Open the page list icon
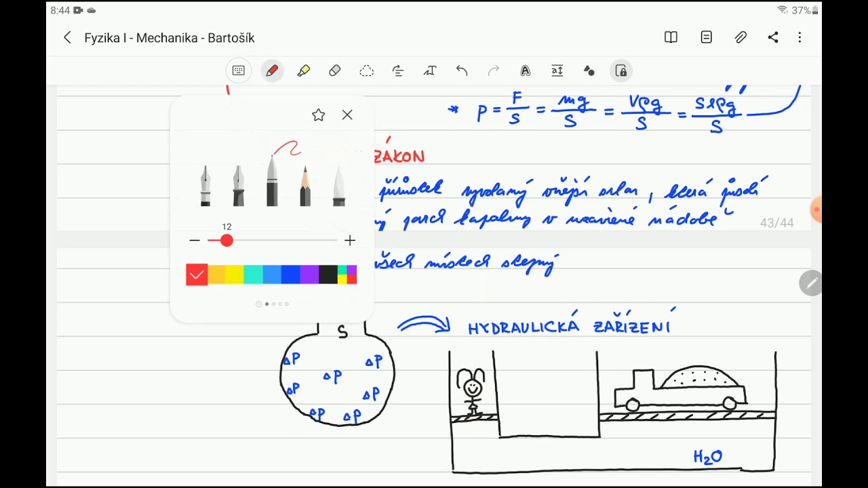The width and height of the screenshot is (868, 488). point(706,38)
